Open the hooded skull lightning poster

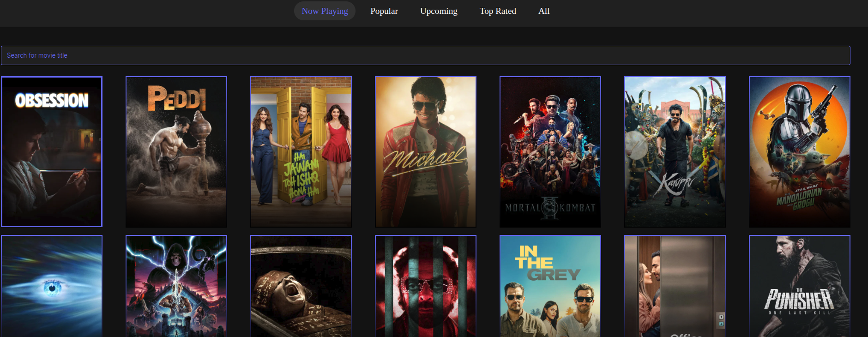coord(176,286)
